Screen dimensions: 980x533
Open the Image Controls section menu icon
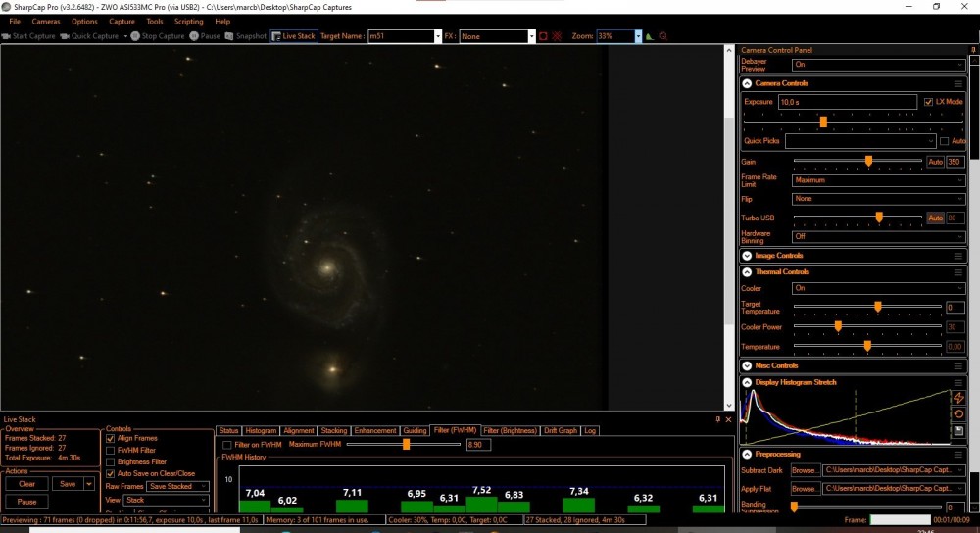pos(958,256)
